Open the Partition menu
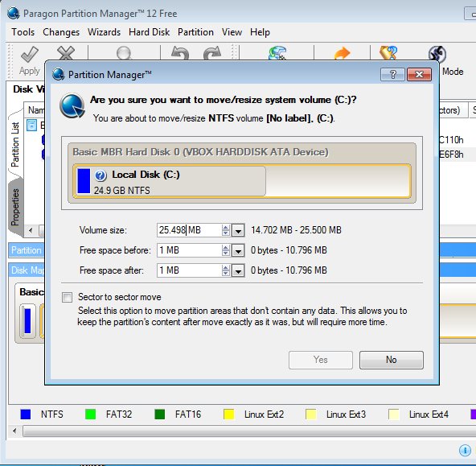The image size is (476, 466). pyautogui.click(x=196, y=32)
